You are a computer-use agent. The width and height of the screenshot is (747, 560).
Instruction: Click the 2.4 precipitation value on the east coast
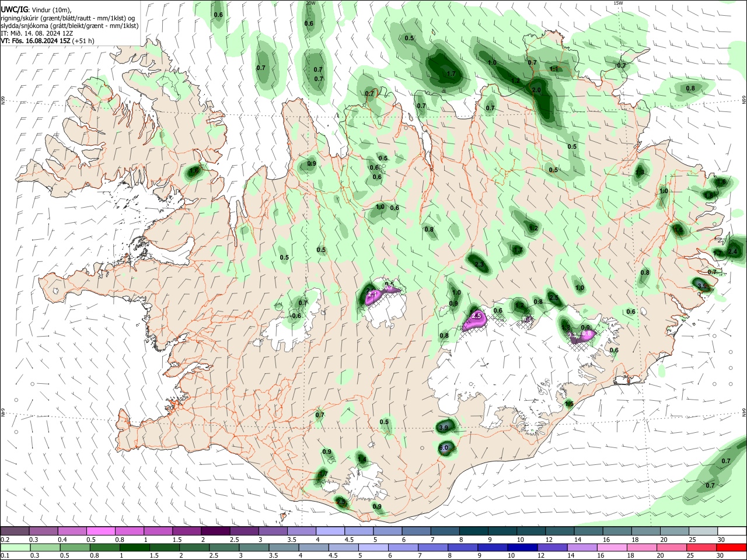(x=733, y=252)
